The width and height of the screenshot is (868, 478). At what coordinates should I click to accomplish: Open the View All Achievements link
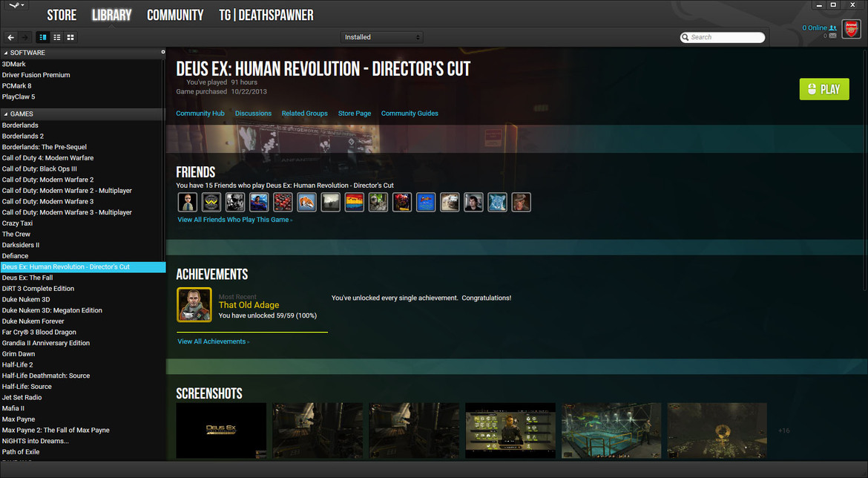coord(213,341)
